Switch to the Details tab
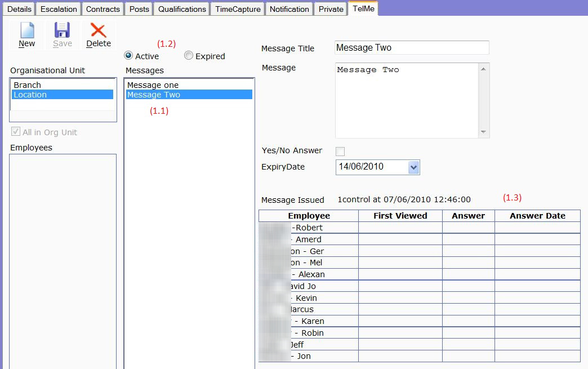The width and height of the screenshot is (588, 369). click(x=19, y=9)
